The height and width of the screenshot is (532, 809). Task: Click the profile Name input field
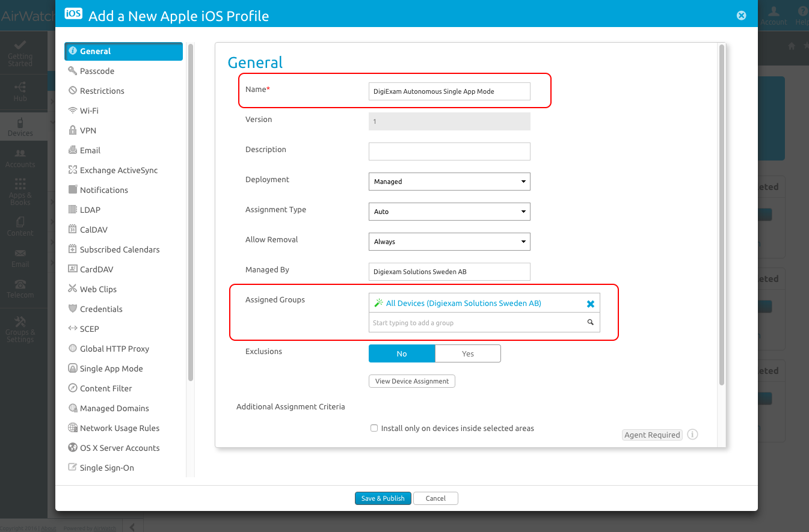(449, 91)
